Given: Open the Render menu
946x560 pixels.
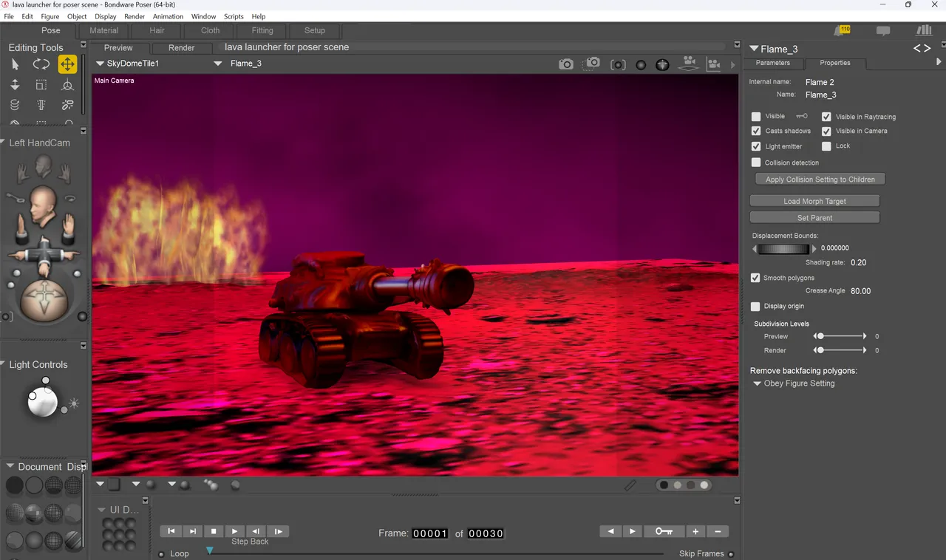Looking at the screenshot, I should [x=135, y=16].
